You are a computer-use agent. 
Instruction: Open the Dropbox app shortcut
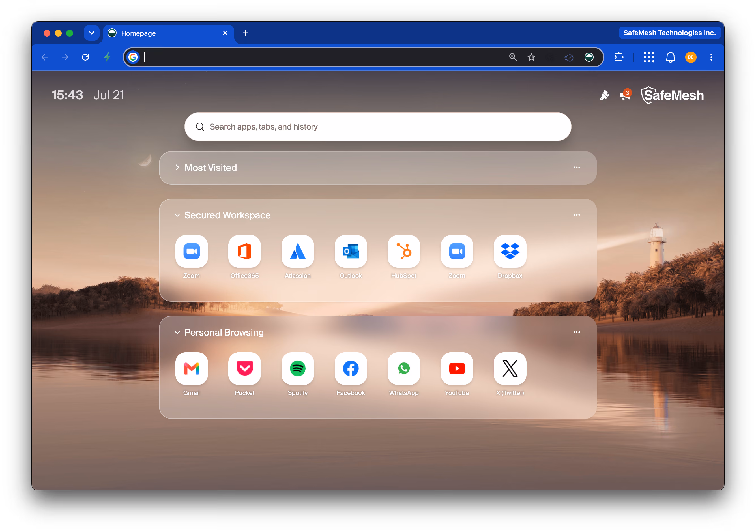coord(510,251)
